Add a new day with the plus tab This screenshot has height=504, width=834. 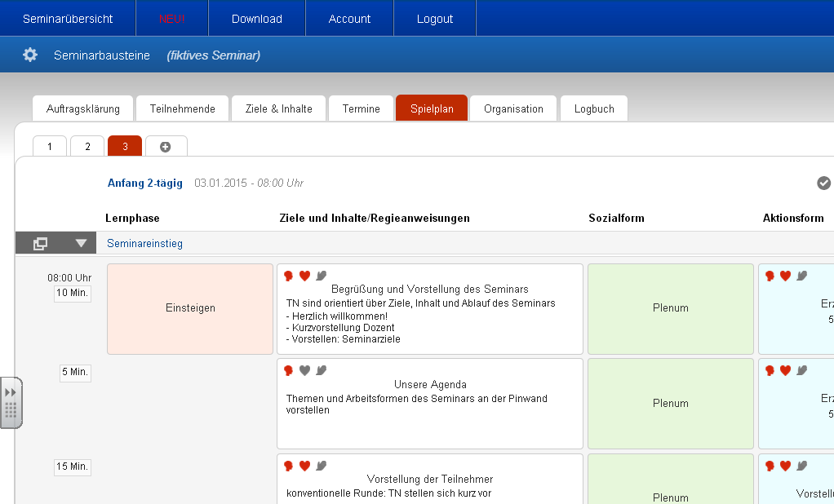166,147
